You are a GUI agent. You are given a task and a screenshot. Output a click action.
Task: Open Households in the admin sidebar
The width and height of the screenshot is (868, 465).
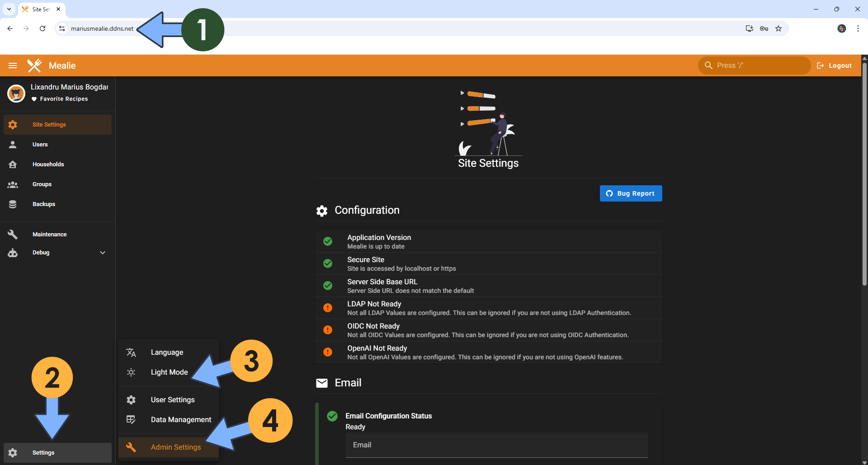[x=48, y=164]
